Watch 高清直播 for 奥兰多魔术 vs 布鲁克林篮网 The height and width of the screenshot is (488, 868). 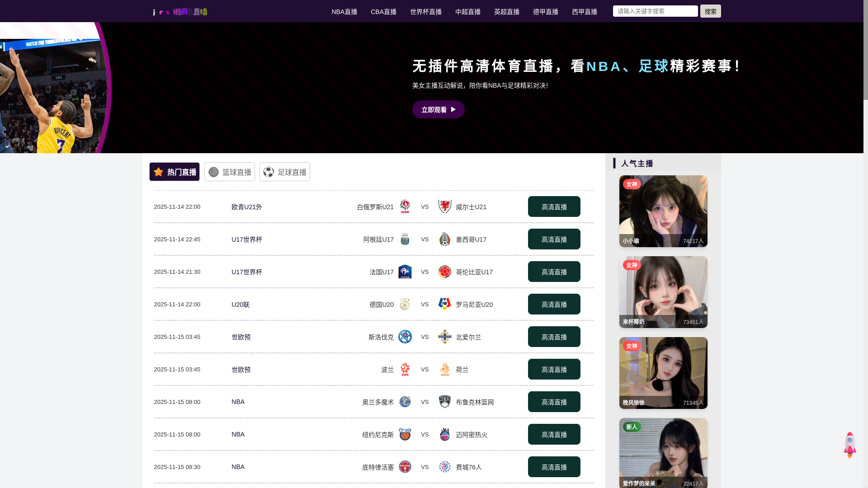[554, 402]
